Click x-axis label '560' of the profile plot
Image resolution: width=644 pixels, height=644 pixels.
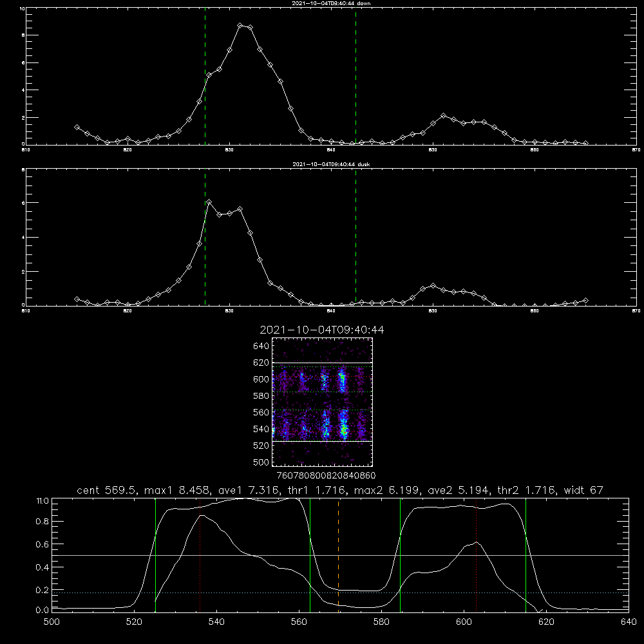[x=299, y=622]
